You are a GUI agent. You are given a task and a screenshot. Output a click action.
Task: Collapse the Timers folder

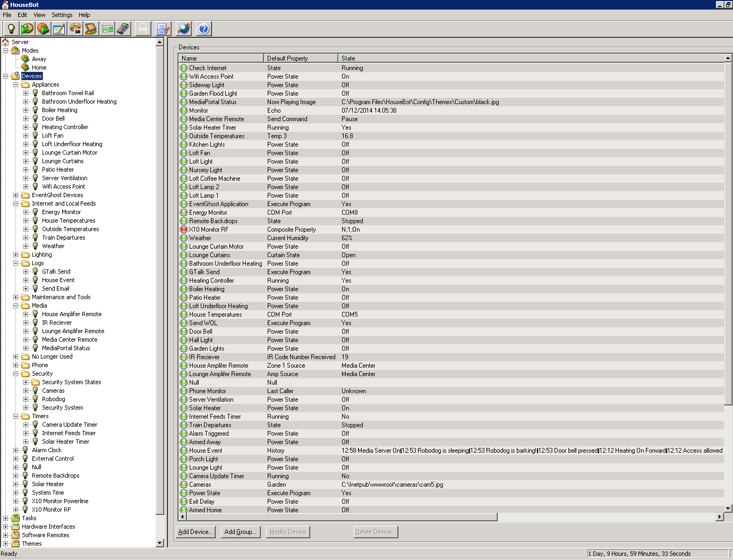(x=15, y=416)
